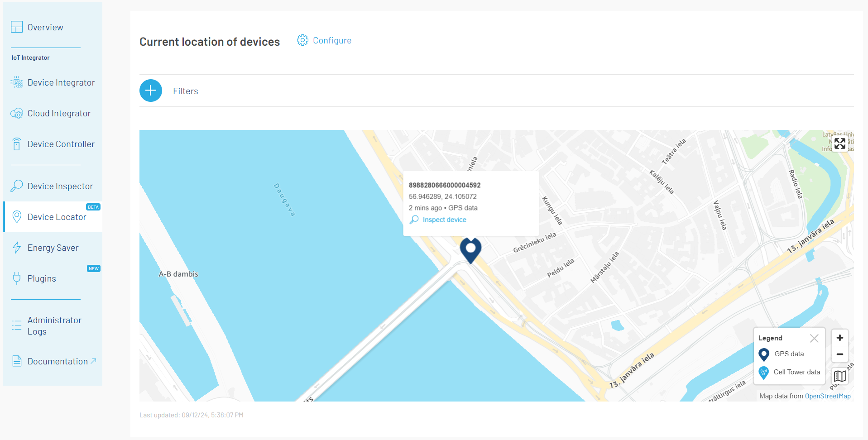Close the Legend panel
This screenshot has width=868, height=440.
click(814, 338)
